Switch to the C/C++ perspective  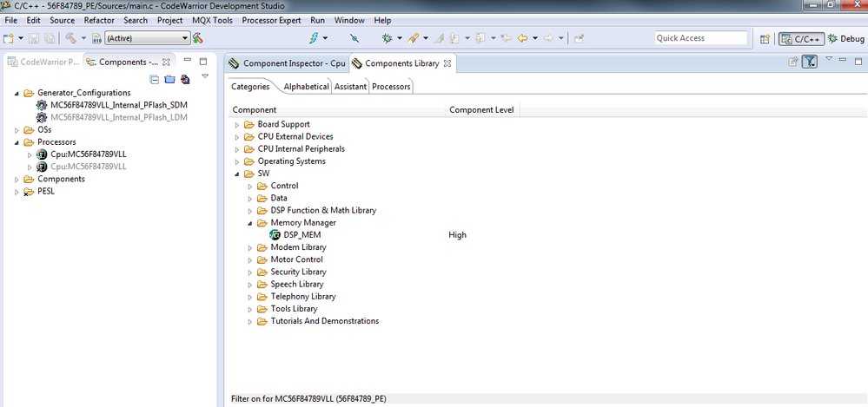[802, 39]
